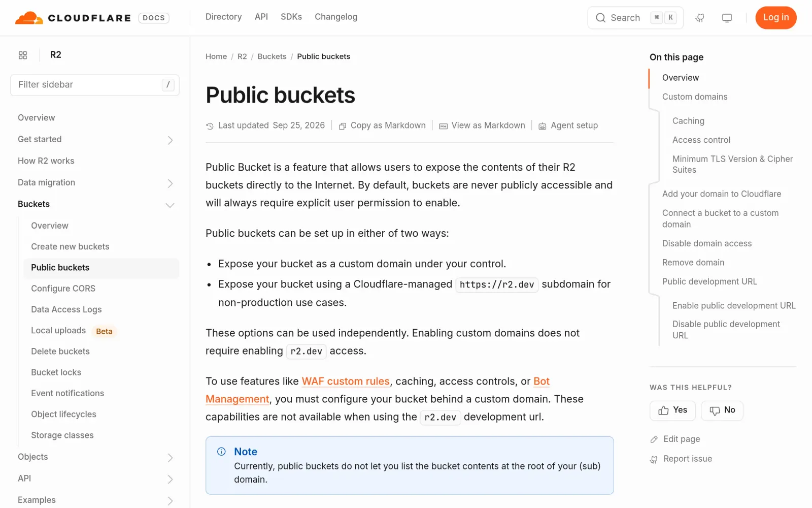Click the View as Markdown icon
Image resolution: width=812 pixels, height=508 pixels.
pos(443,126)
